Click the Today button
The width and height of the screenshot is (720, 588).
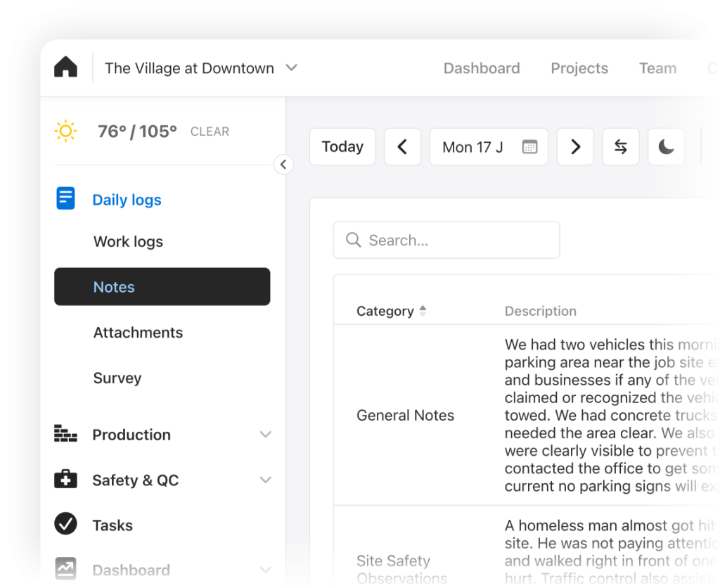pos(342,146)
